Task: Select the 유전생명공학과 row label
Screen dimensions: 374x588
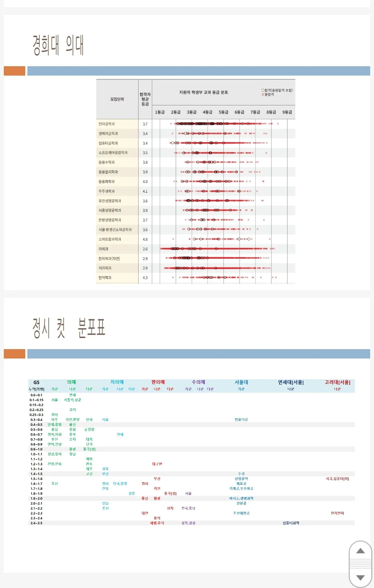Action: 110,201
